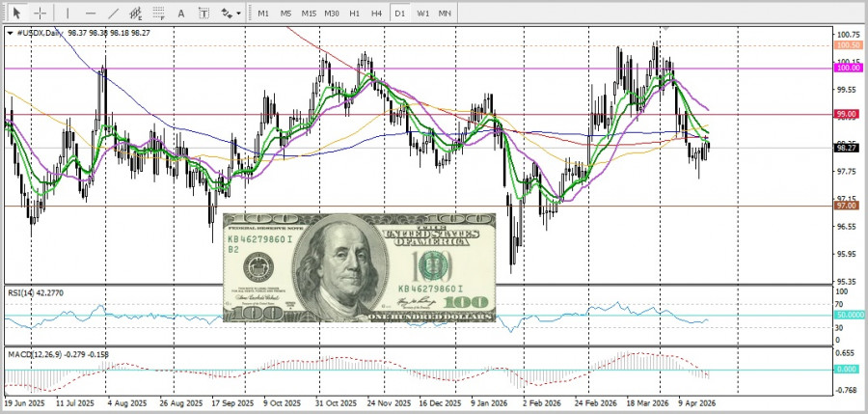The height and width of the screenshot is (414, 868).
Task: Click the 31 Oct 2025 date label
Action: pos(335,402)
